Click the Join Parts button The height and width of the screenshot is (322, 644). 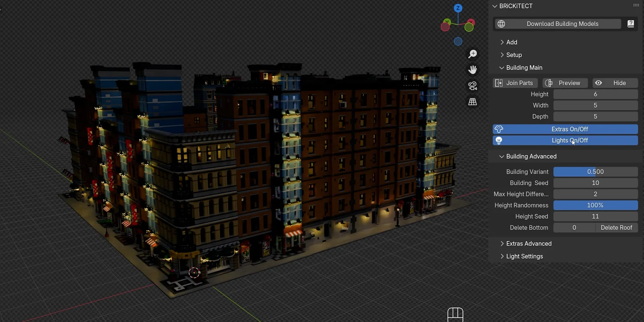[x=516, y=83]
